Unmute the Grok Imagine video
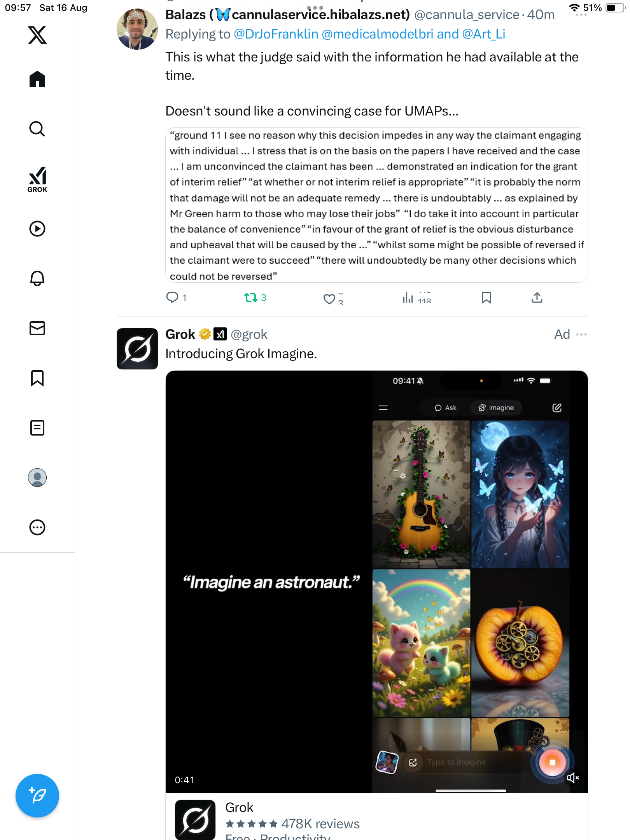Viewport: 630px width, 840px height. 573,778
